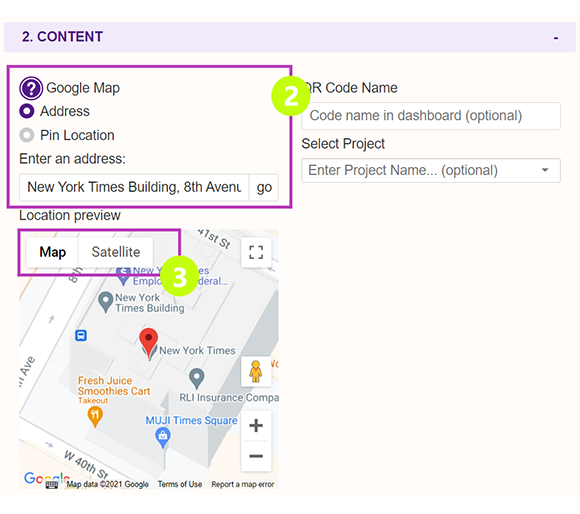Click the address input field
This screenshot has height=514, width=580.
point(134,187)
